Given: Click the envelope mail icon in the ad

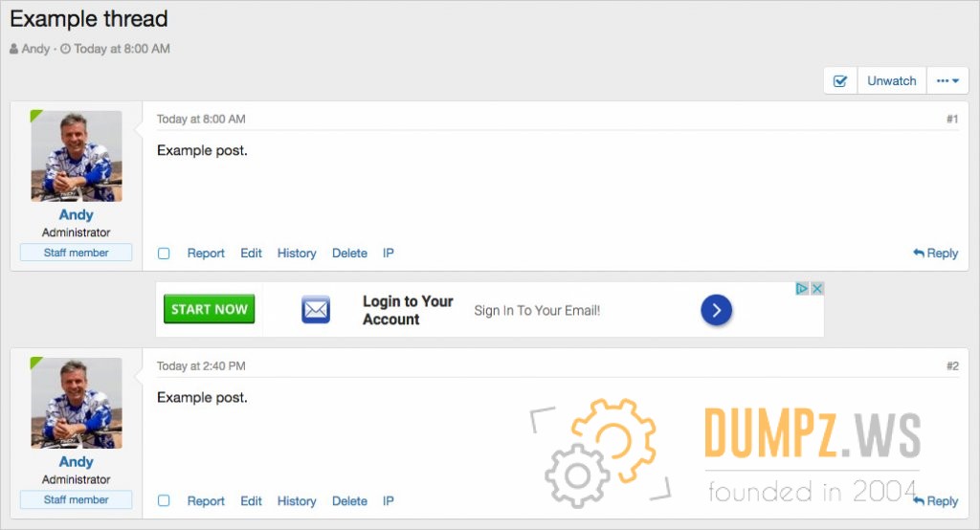Looking at the screenshot, I should coord(315,310).
